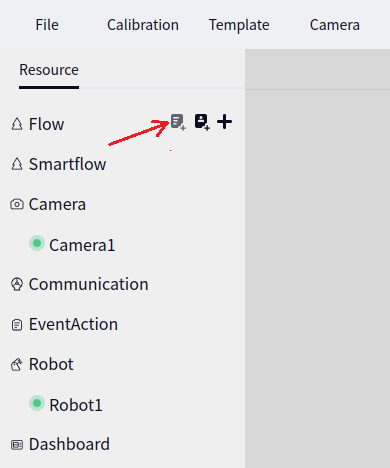
Task: Select Robot1 device
Action: (x=76, y=405)
